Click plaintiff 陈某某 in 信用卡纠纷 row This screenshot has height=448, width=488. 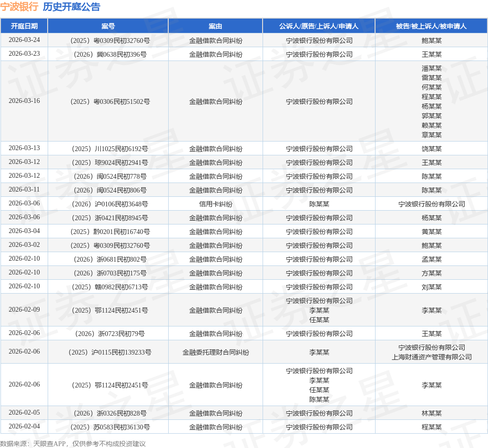(319, 204)
